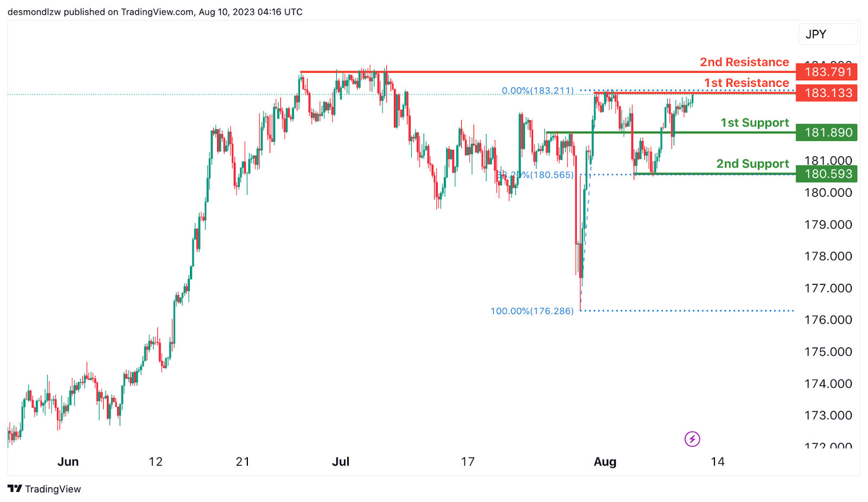Select the 1st Support text label
The image size is (868, 502).
(755, 123)
